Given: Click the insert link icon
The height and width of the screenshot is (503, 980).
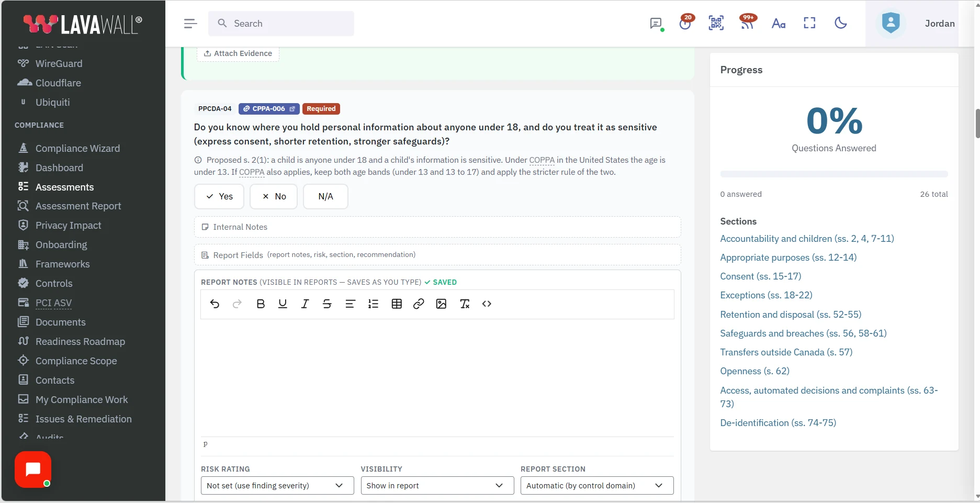Looking at the screenshot, I should [x=419, y=304].
